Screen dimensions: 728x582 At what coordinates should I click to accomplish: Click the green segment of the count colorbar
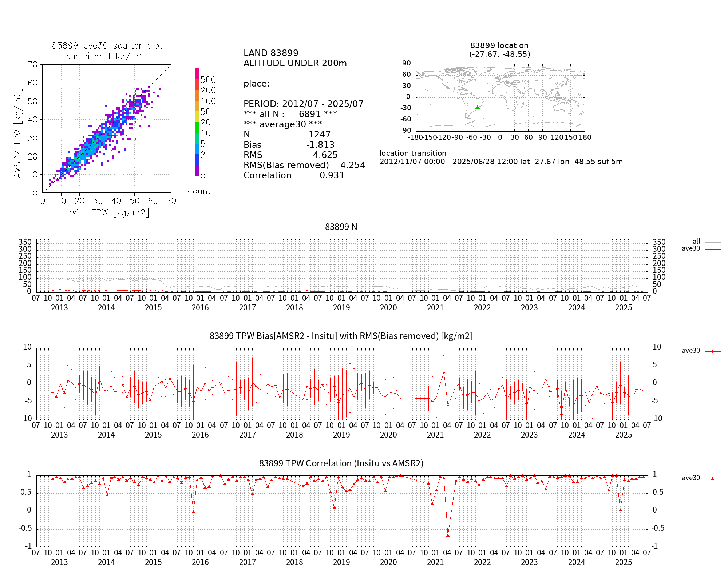pos(197,127)
